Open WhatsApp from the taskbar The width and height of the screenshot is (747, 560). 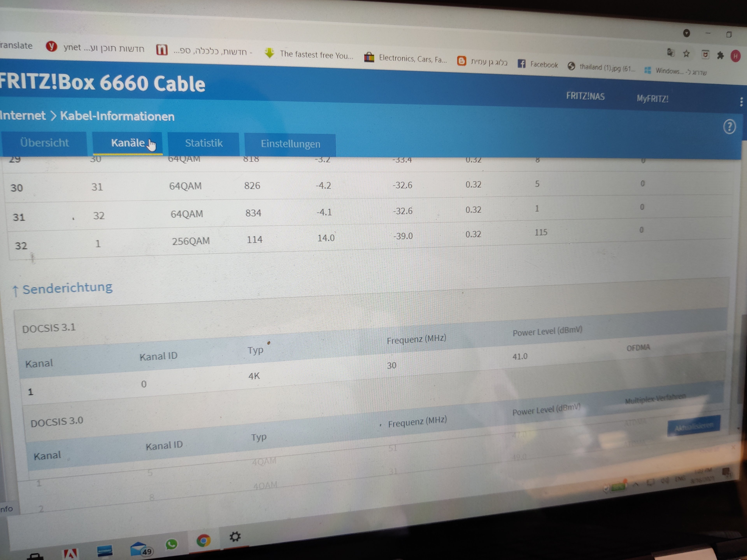pos(172,544)
